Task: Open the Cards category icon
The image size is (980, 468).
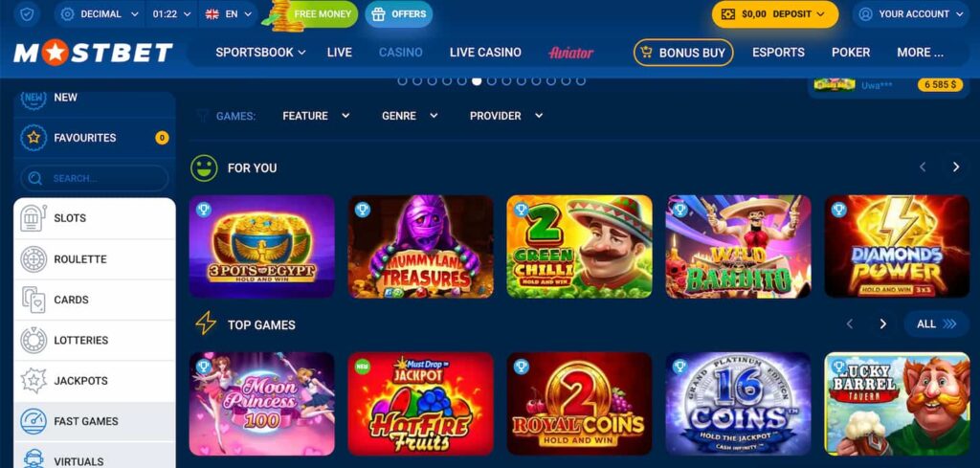Action: point(33,300)
